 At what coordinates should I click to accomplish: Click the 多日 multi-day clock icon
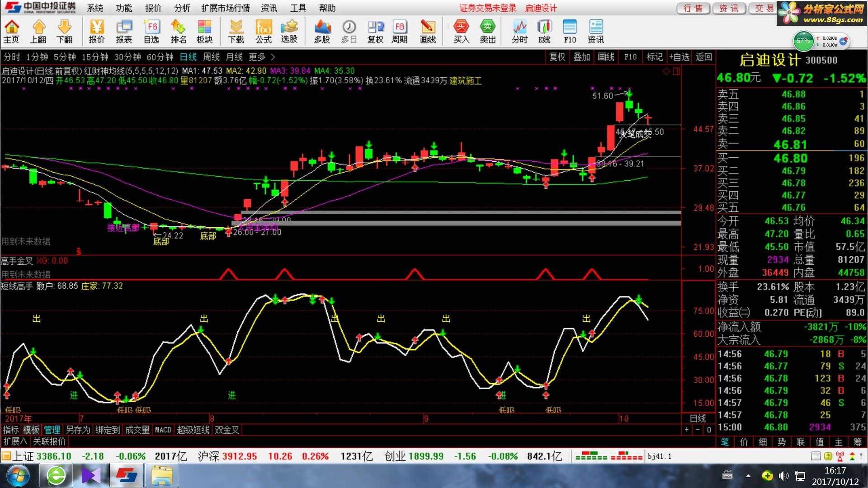(349, 32)
